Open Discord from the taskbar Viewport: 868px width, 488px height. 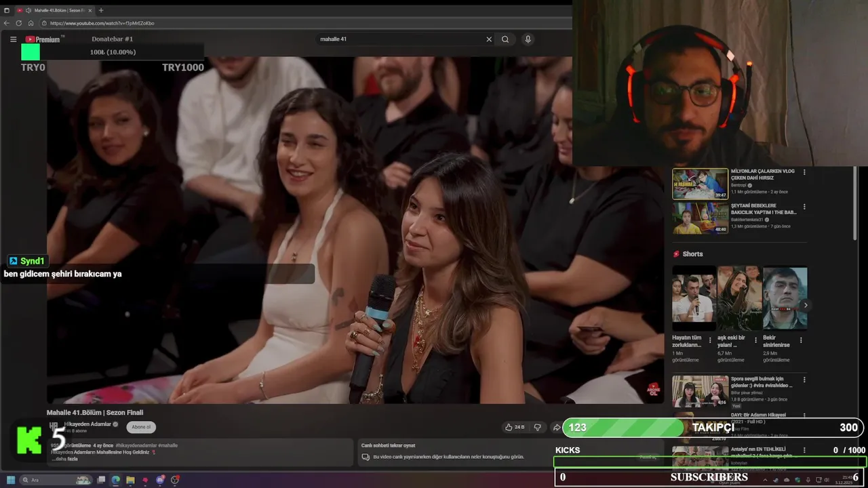160,480
